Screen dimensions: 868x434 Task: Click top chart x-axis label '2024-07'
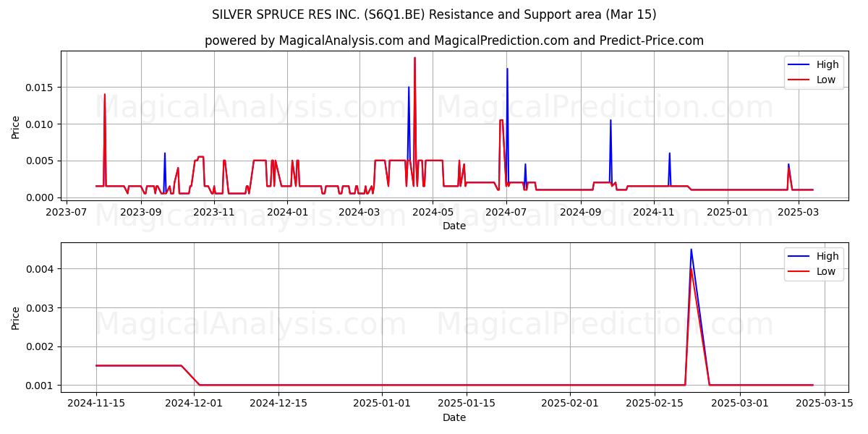[506, 212]
